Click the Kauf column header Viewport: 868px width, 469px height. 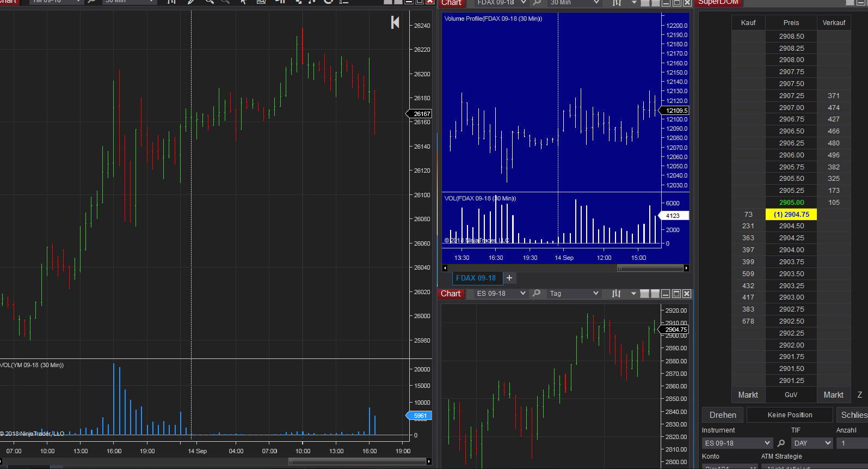[x=748, y=23]
